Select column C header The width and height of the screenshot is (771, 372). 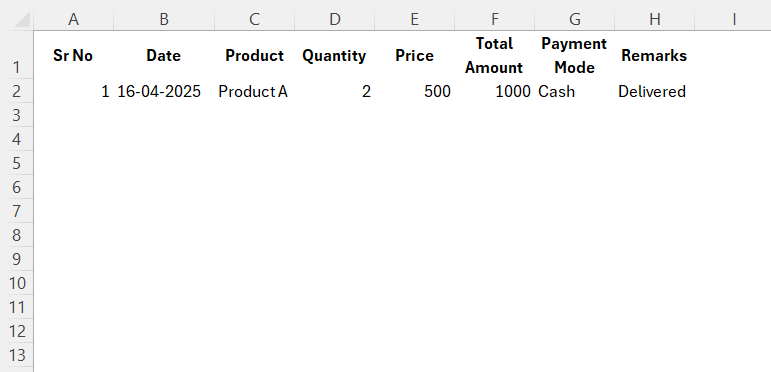254,19
